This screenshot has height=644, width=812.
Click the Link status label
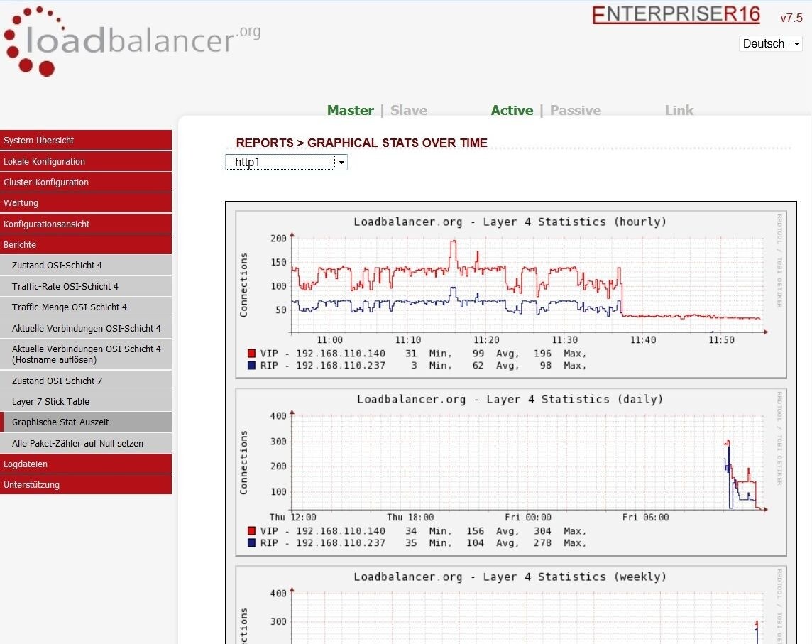tap(679, 110)
